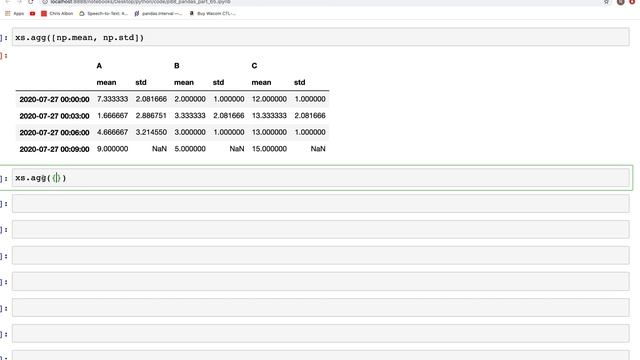Place cursor in the active xs.agg(() cell
This screenshot has width=640, height=360.
(320, 178)
